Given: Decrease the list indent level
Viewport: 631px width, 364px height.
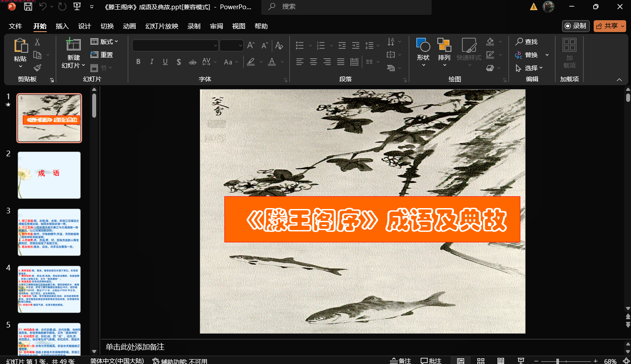Looking at the screenshot, I should [x=342, y=45].
